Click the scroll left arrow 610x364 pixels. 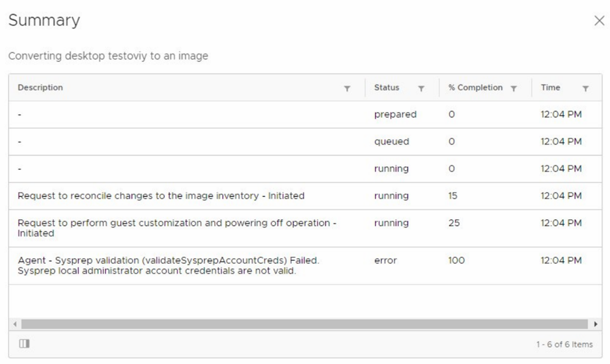(15, 324)
